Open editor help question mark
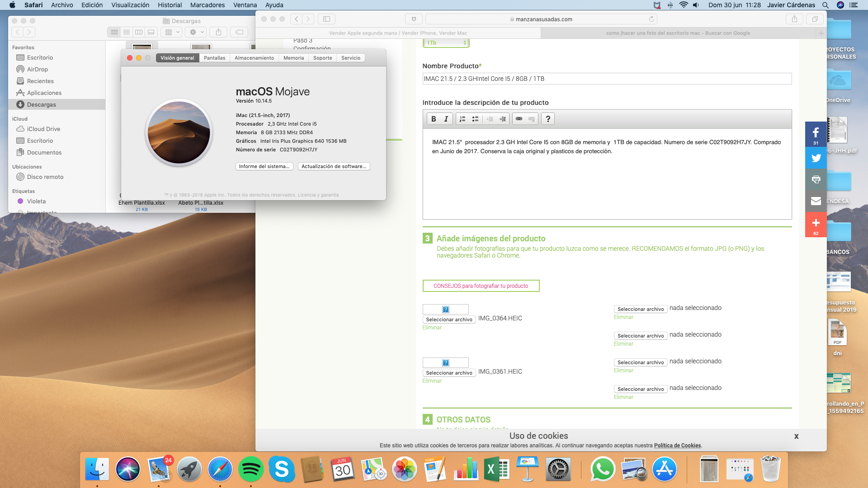Screen dimensions: 868x488 [548, 119]
